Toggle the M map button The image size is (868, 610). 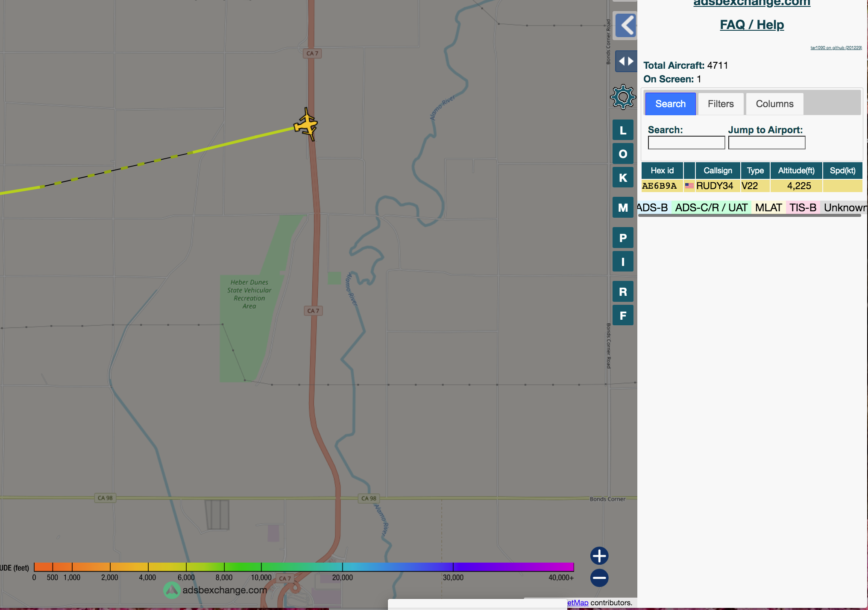(623, 207)
